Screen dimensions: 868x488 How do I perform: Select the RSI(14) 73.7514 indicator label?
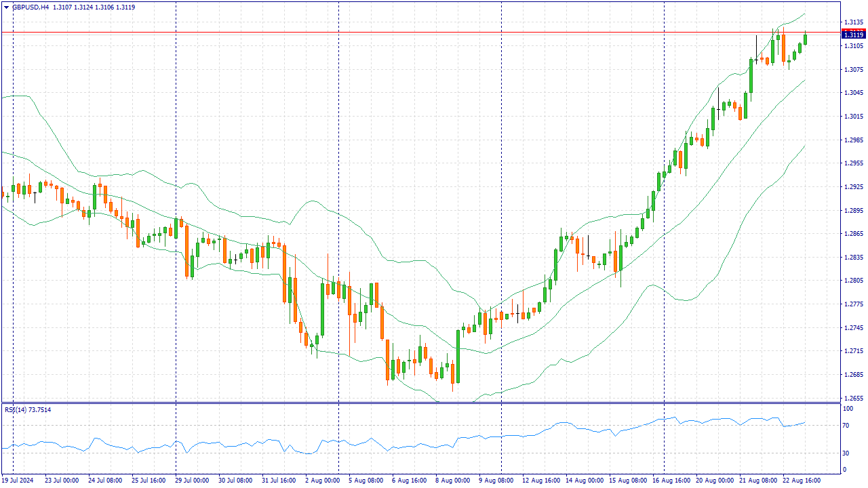[x=28, y=409]
